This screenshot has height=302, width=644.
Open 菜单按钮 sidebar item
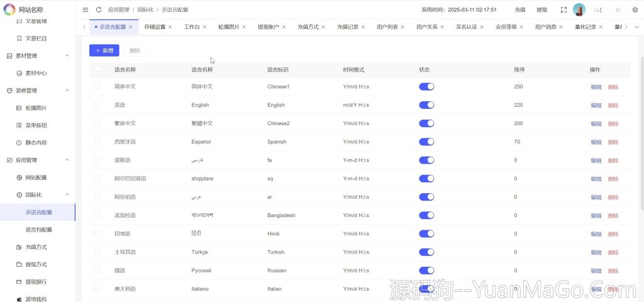pyautogui.click(x=36, y=126)
